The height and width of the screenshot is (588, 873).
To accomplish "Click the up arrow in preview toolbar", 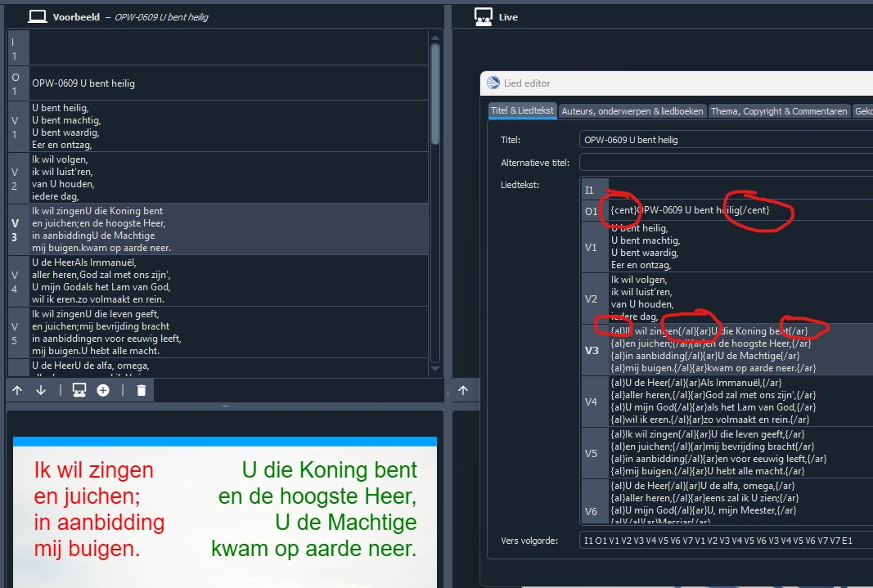I will pyautogui.click(x=17, y=391).
